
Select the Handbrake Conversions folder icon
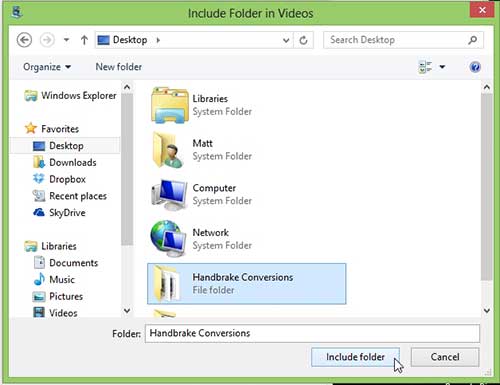pos(167,283)
